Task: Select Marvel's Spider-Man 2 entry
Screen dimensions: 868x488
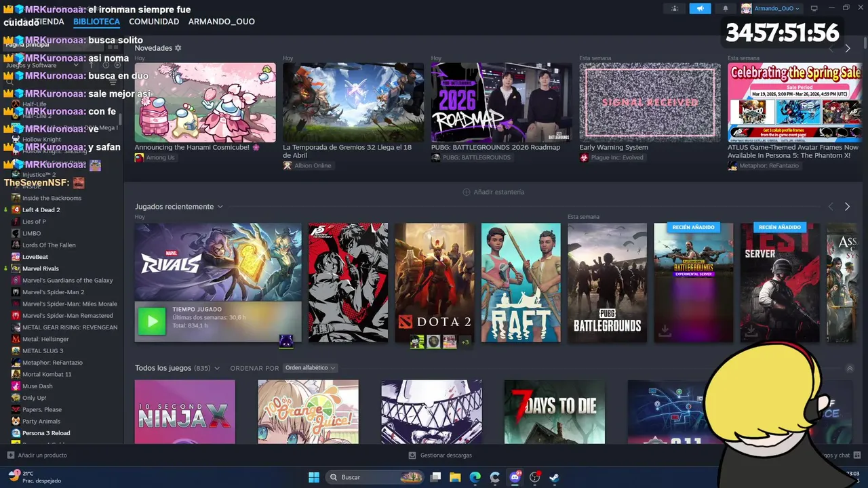Action: [x=53, y=292]
